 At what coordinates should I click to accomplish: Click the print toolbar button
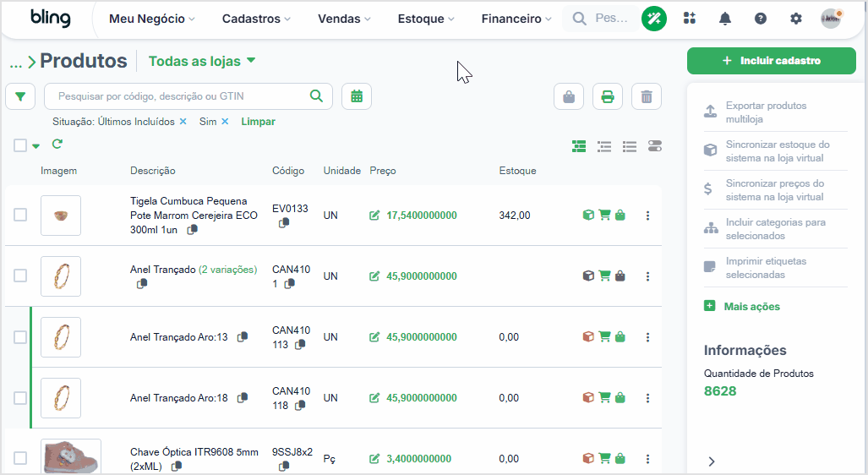point(608,97)
